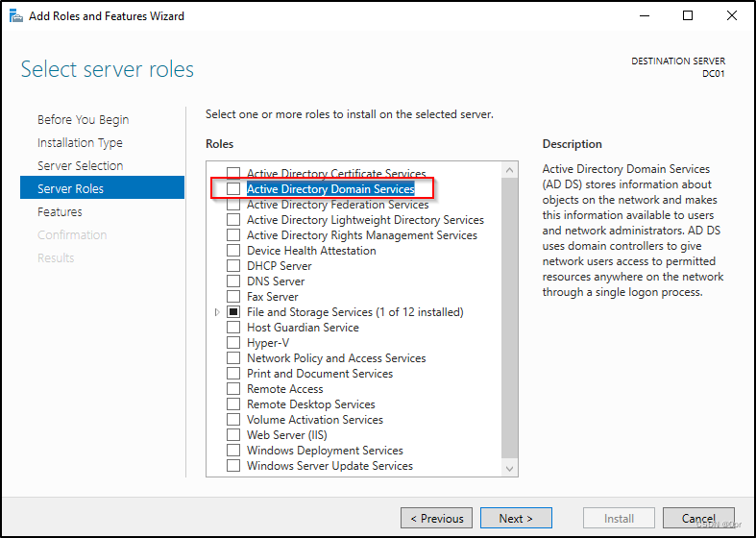This screenshot has width=756, height=538.
Task: Go to Installation Type step
Action: [x=80, y=143]
